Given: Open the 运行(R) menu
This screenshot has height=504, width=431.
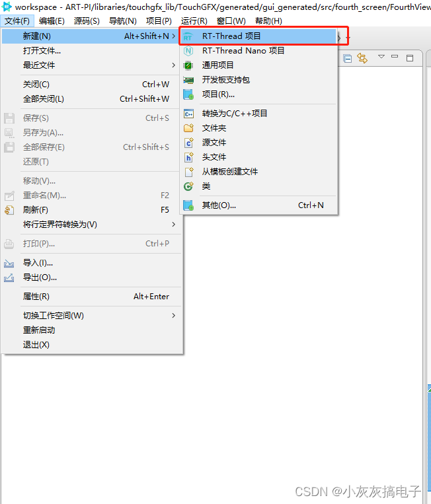Looking at the screenshot, I should pyautogui.click(x=194, y=21).
